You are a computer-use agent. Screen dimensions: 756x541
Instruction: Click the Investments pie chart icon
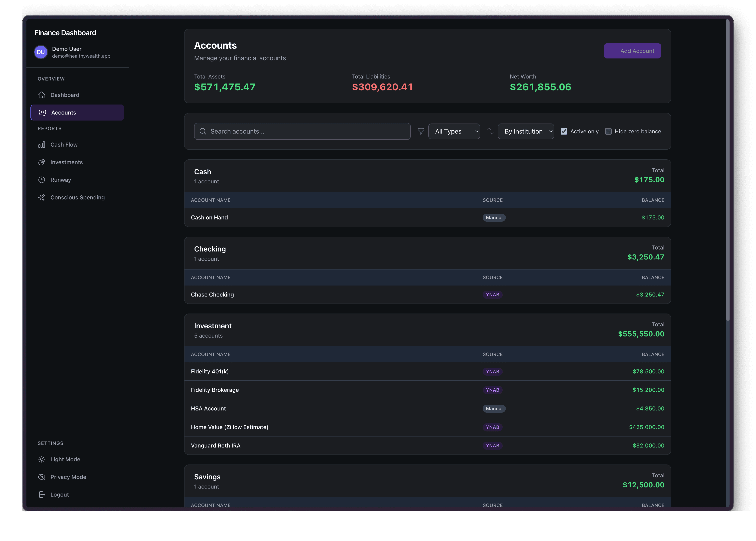tap(42, 162)
